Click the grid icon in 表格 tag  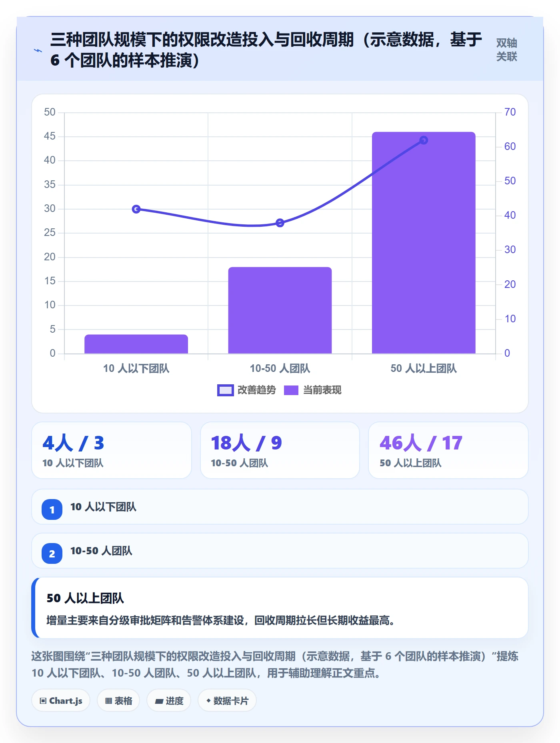tap(108, 701)
